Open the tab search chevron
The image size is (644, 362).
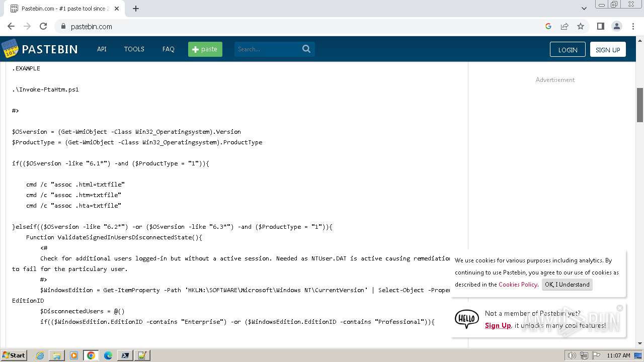click(x=584, y=9)
